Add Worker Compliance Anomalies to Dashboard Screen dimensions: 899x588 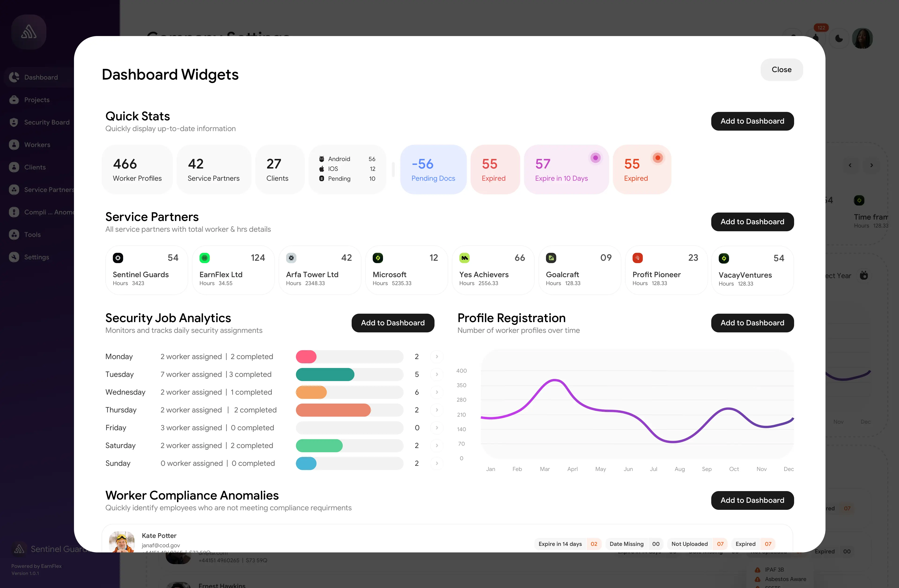752,500
